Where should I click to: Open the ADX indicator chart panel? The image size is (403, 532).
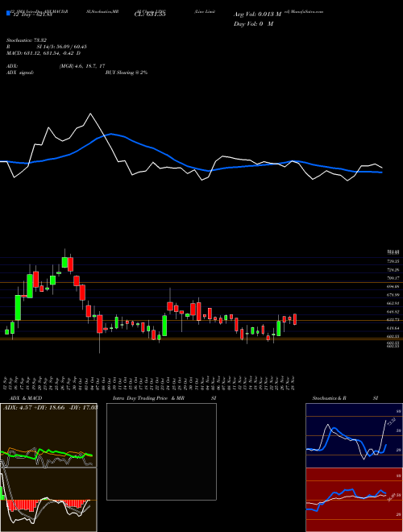pos(48,435)
